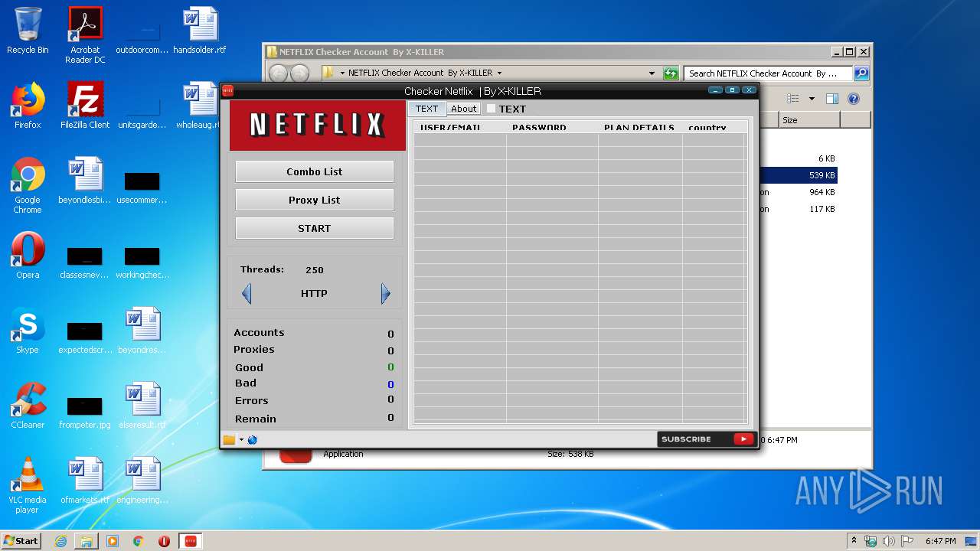This screenshot has height=551, width=980.
Task: Click the globe icon in checker status bar
Action: (253, 439)
